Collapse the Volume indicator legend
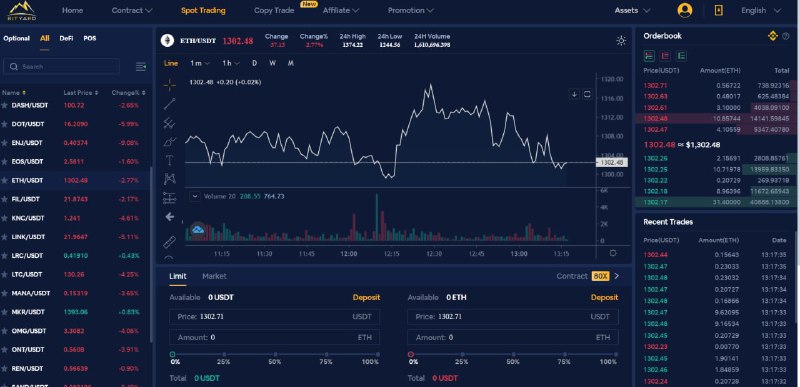 pos(194,196)
